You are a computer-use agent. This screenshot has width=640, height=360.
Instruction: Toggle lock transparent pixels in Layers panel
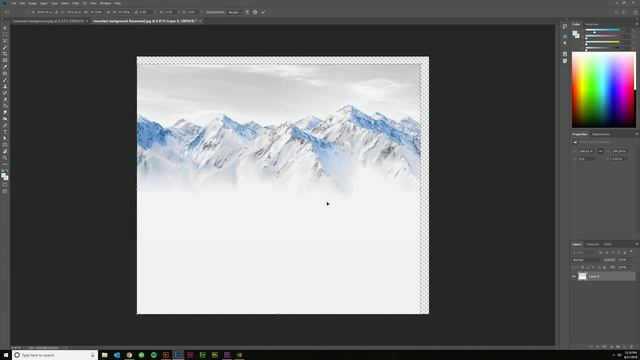(582, 267)
